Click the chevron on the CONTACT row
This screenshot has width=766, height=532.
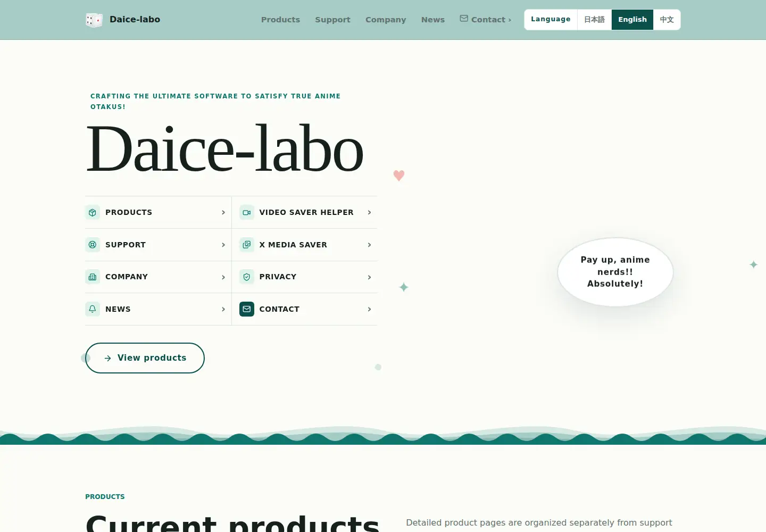[x=370, y=309]
